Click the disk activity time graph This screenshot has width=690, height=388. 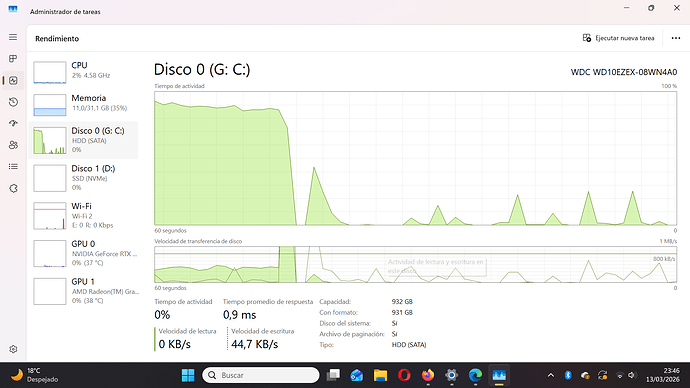tap(415, 158)
